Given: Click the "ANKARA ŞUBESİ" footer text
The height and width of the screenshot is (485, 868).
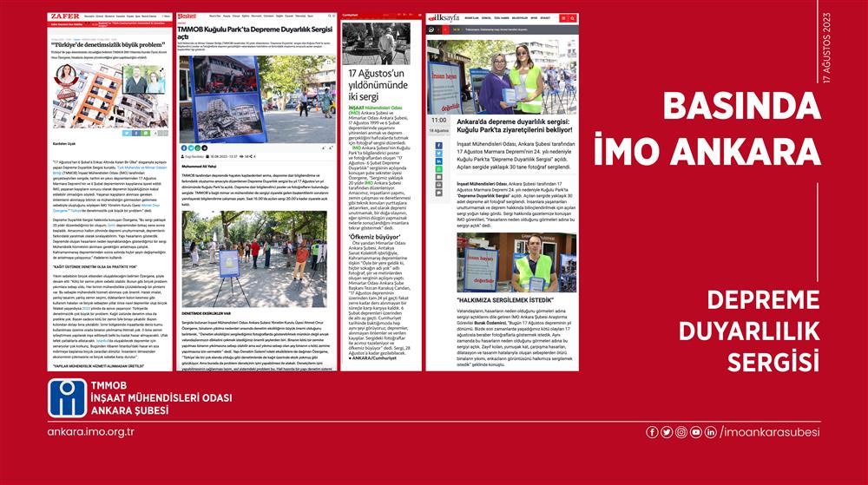Looking at the screenshot, I should 129,411.
